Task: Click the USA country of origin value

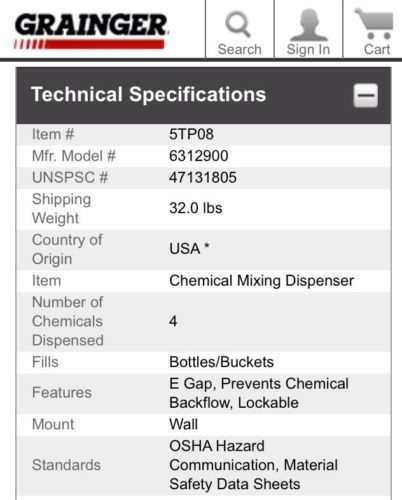Action: (x=189, y=249)
